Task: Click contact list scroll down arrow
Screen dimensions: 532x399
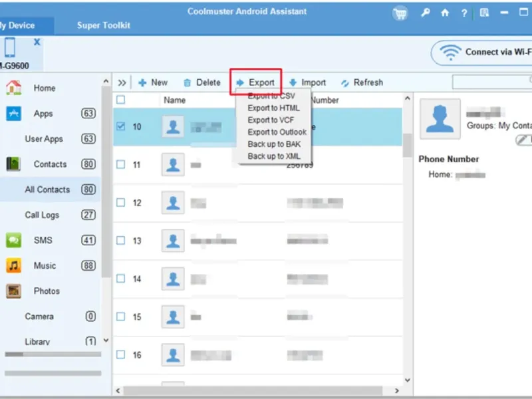Action: [x=408, y=380]
